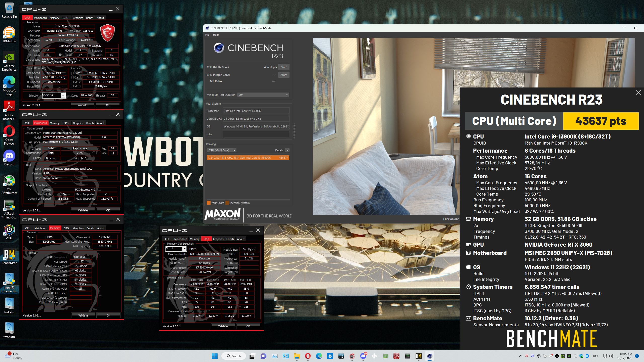
Task: Click the 13th Gen Intel Processor field
Action: [x=256, y=111]
